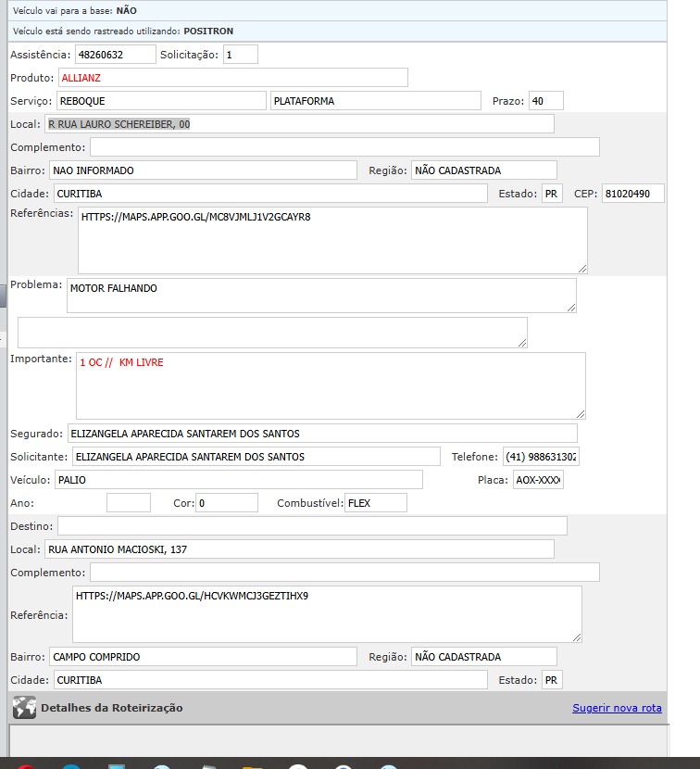The width and height of the screenshot is (700, 769).
Task: Click the Local field with Rua Lauro Schereiber
Action: [x=299, y=124]
